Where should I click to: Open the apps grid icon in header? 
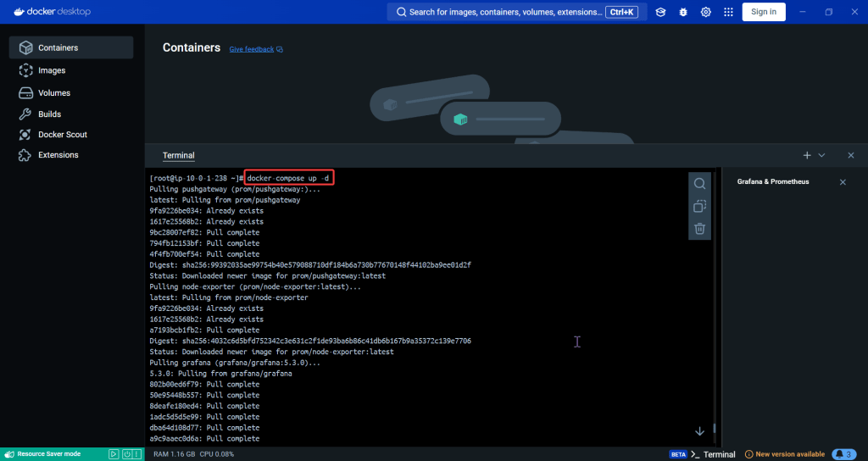pyautogui.click(x=727, y=12)
